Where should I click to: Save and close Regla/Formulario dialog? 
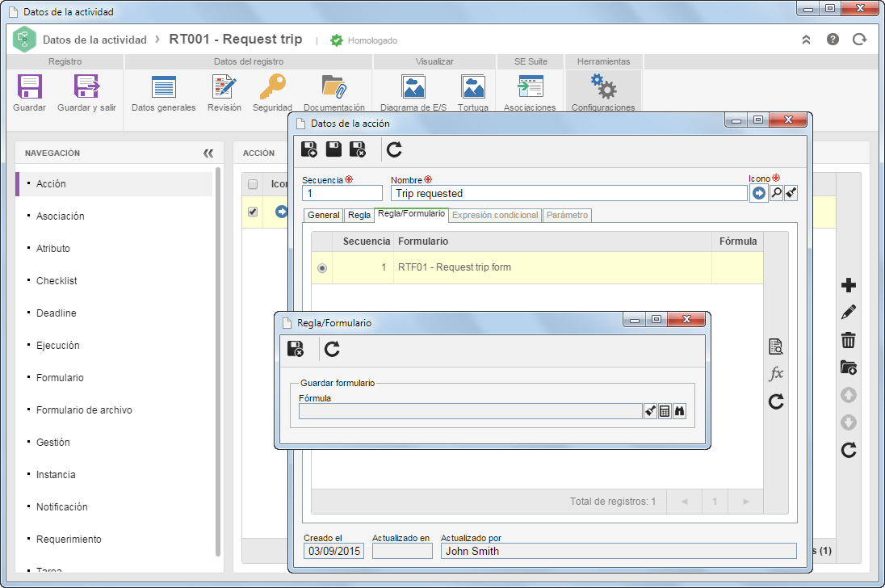click(x=296, y=349)
